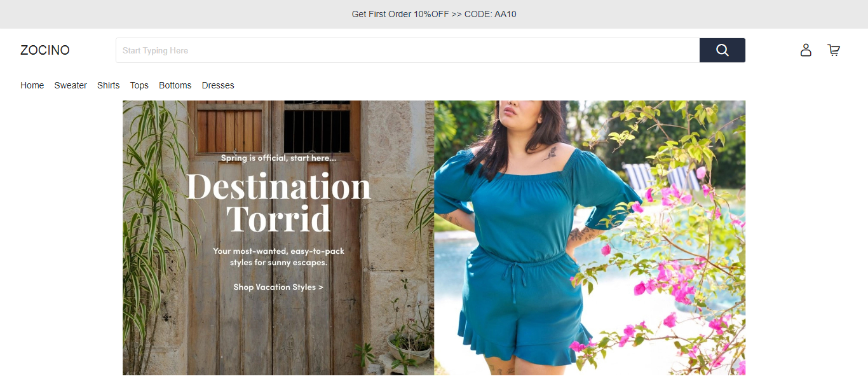868x388 pixels.
Task: Select the Shirts category
Action: [x=109, y=85]
